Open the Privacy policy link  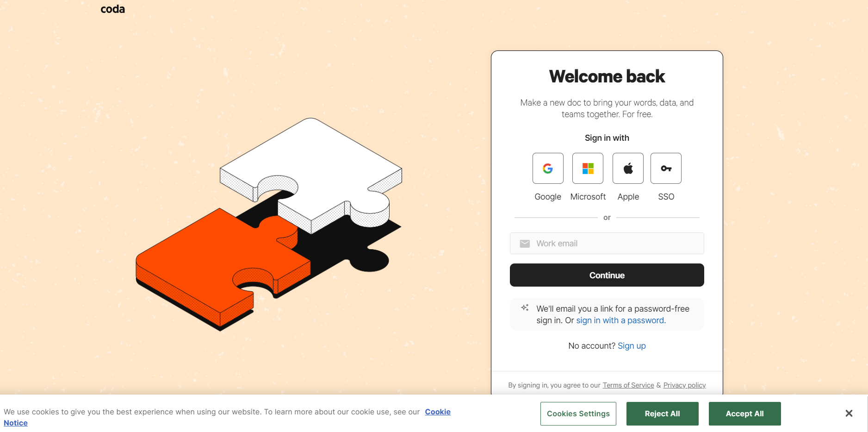coord(684,385)
